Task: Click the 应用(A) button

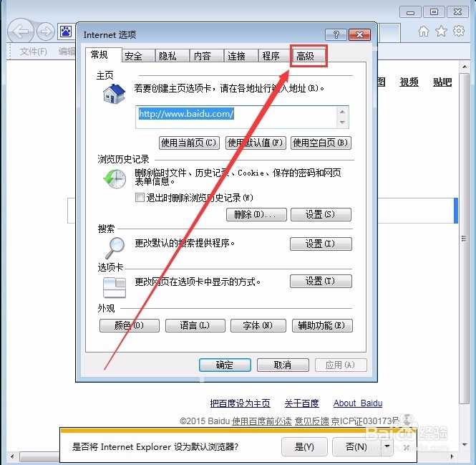Action: click(341, 365)
